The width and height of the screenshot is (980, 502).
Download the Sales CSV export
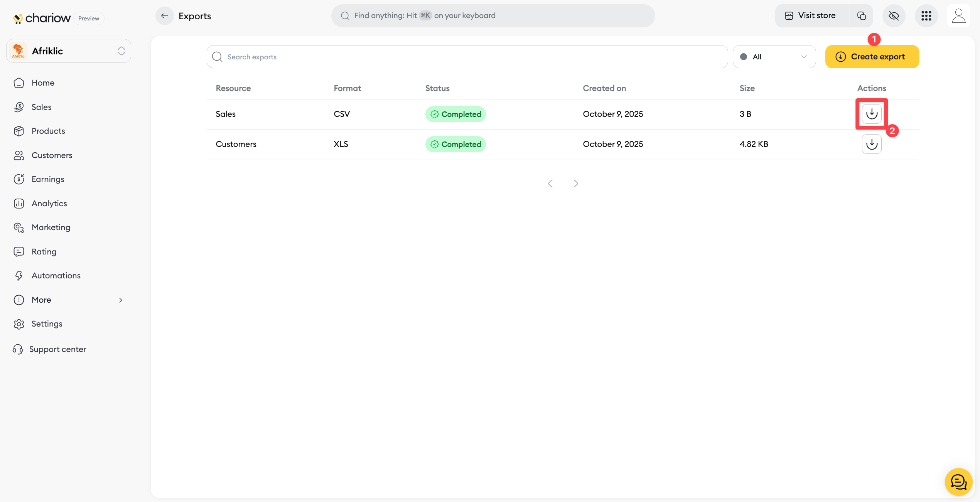click(871, 114)
